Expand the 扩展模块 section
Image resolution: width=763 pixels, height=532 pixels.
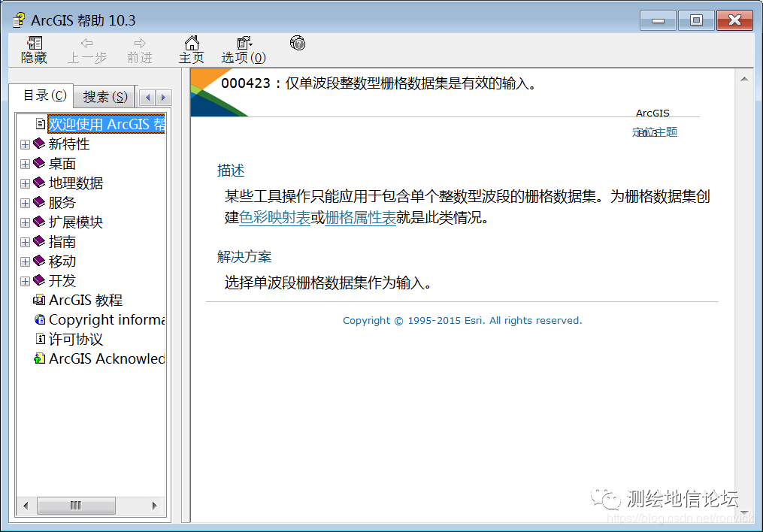coord(25,222)
